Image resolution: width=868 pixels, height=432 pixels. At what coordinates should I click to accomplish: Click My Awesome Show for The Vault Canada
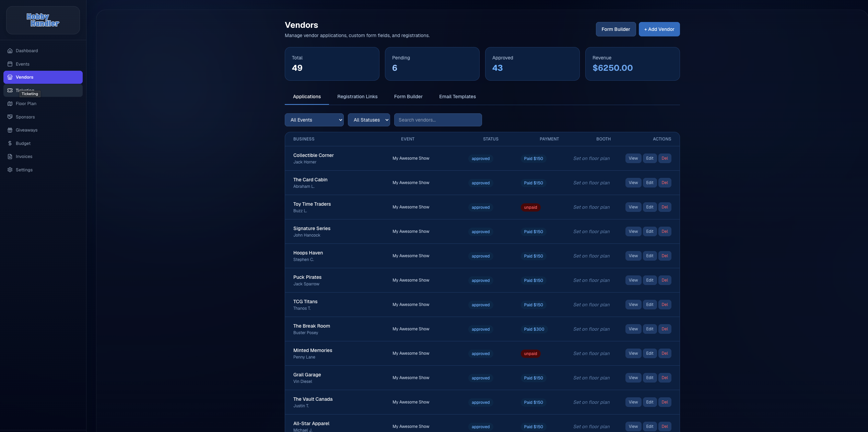[x=411, y=402]
